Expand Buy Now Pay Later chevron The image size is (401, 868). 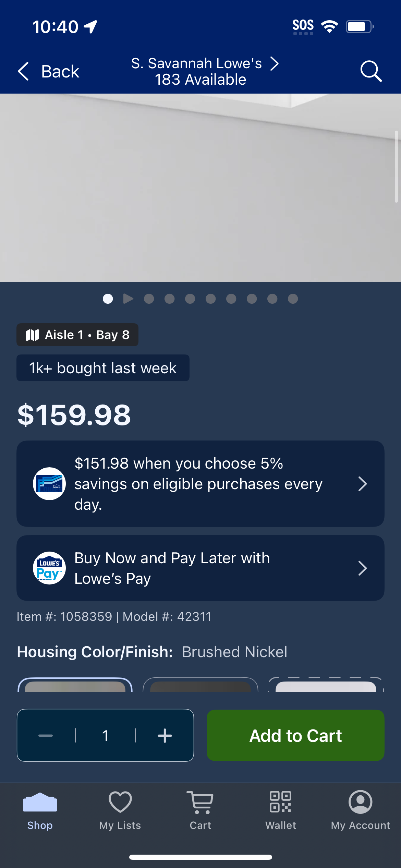click(x=362, y=568)
